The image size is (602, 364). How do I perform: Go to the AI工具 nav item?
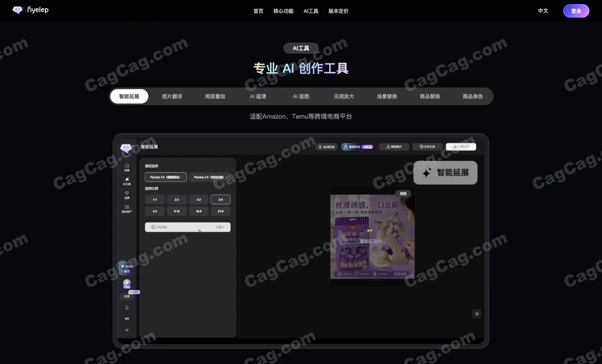(311, 11)
